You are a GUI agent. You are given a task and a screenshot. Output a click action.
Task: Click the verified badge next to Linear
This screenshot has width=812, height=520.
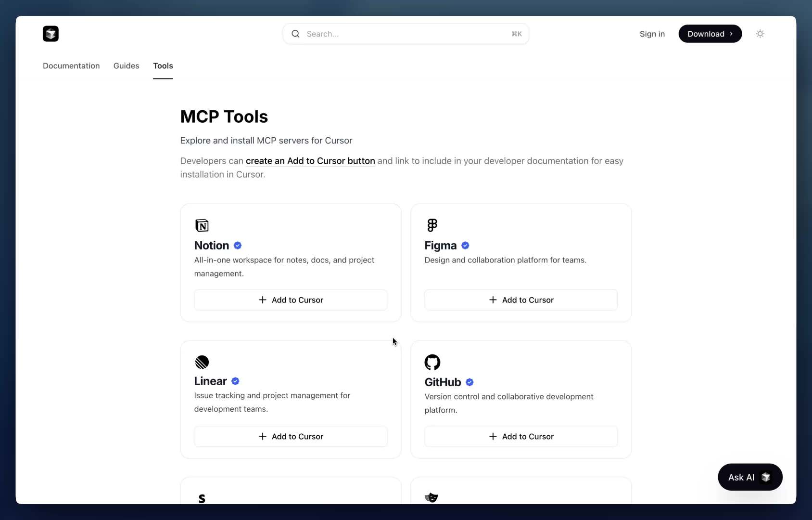point(235,381)
